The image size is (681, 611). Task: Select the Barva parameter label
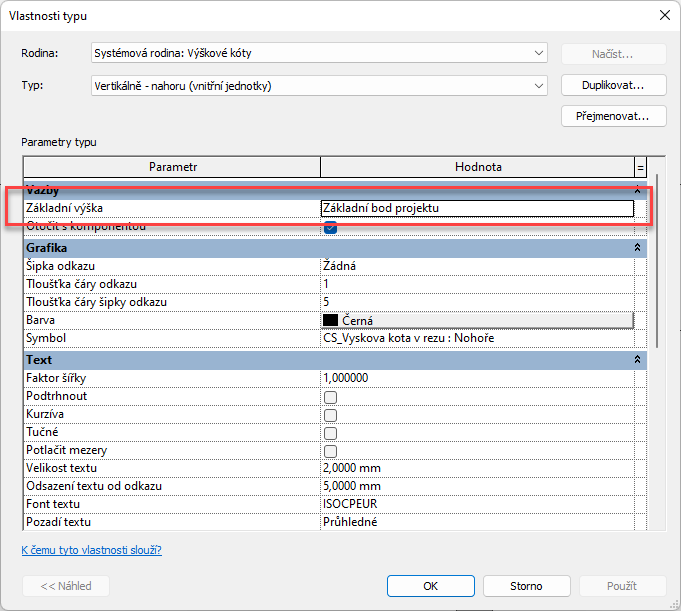click(40, 320)
